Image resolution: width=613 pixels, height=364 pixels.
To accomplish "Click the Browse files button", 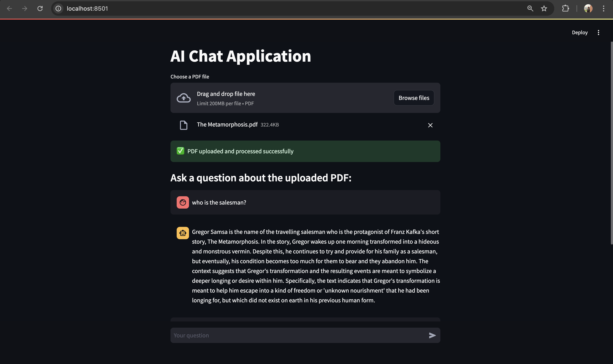I will click(x=414, y=98).
